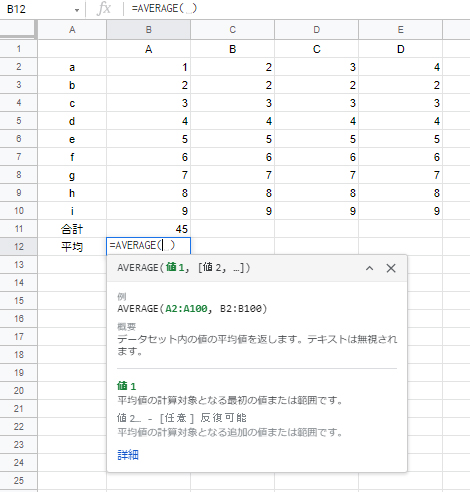This screenshot has width=470, height=492.
Task: Click the popup syntax AVERAGE(値1, [値2, ...])
Action: (x=184, y=268)
